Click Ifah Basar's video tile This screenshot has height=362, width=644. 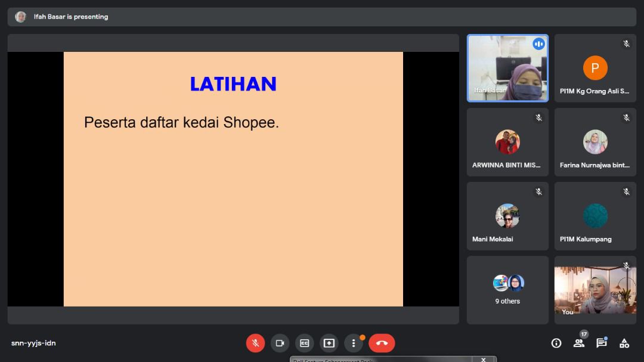click(507, 68)
